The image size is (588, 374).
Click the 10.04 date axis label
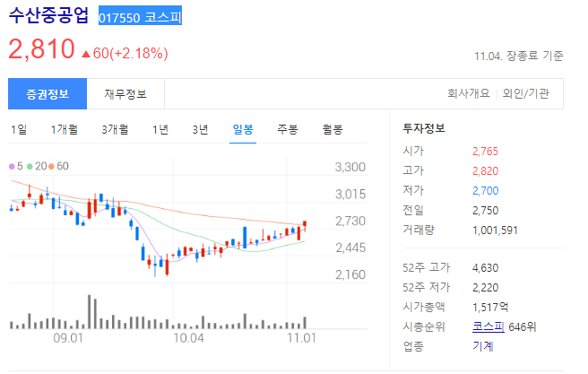[x=188, y=338]
